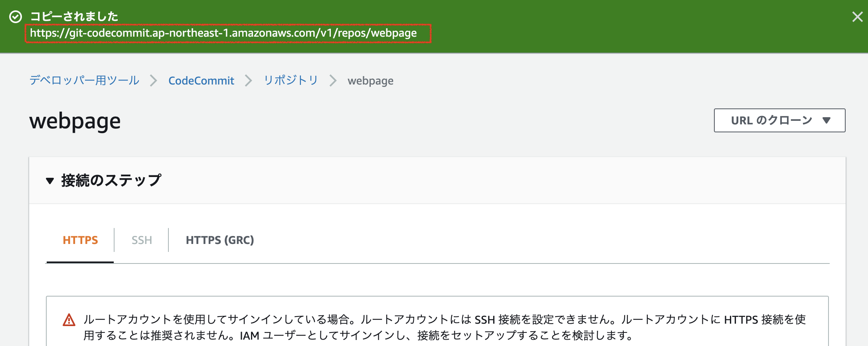This screenshot has height=346, width=868.
Task: Go to CodeCommit breadcrumb link
Action: pyautogui.click(x=201, y=81)
